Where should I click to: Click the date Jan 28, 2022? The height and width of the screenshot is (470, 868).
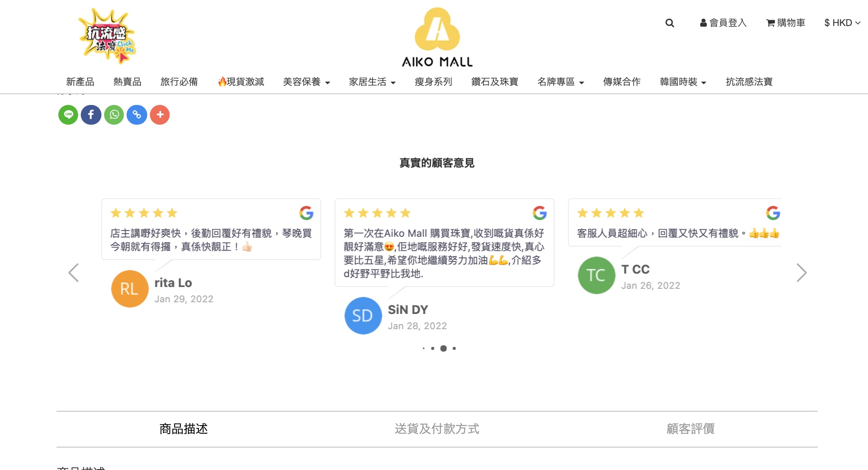pos(417,326)
